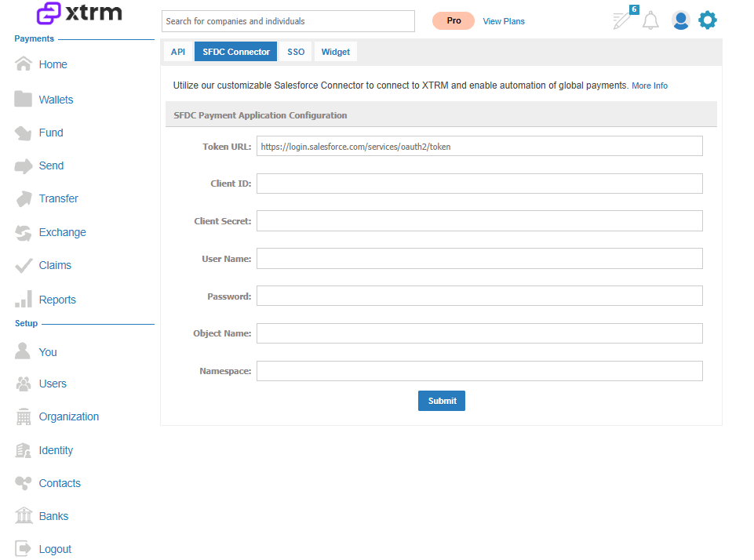The width and height of the screenshot is (754, 560).
Task: Open the Widget tab
Action: pos(335,52)
